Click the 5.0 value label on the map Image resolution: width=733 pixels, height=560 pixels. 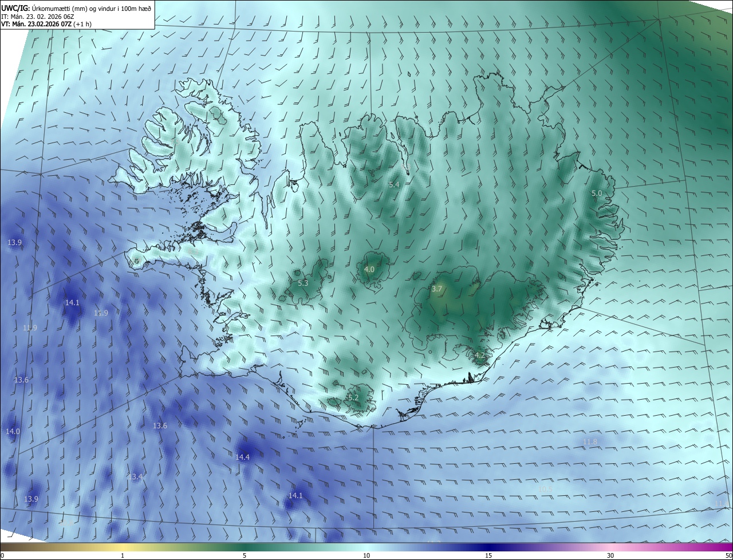[x=597, y=193]
